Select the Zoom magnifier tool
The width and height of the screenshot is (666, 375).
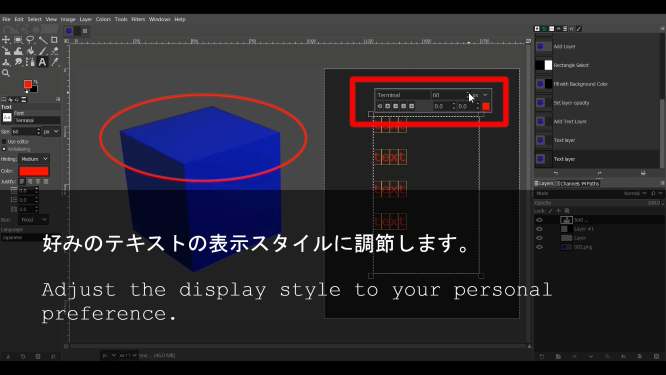click(6, 73)
